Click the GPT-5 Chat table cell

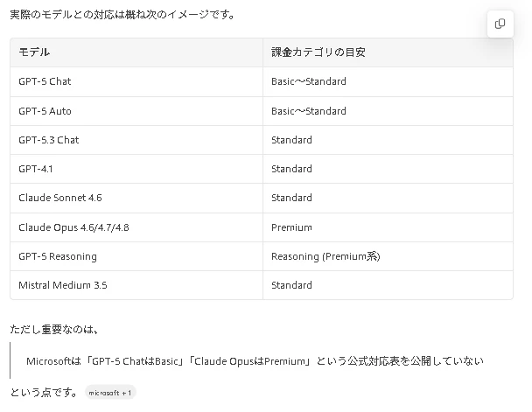point(136,81)
